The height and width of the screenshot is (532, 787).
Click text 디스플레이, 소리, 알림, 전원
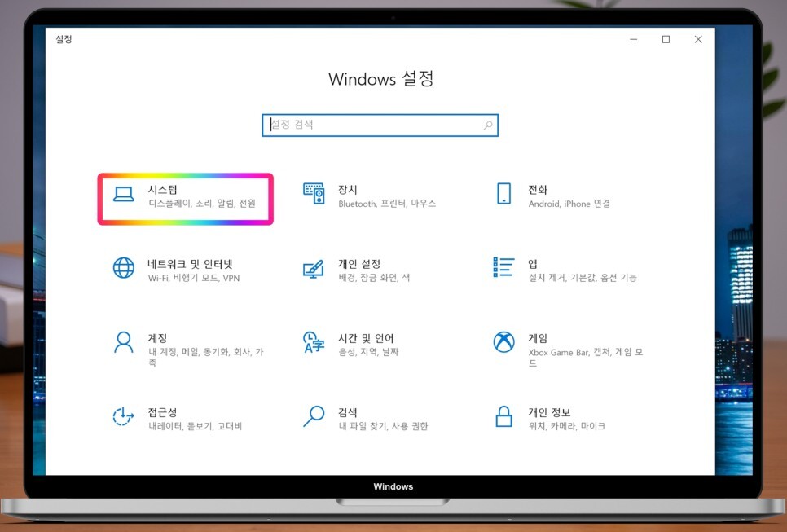(x=202, y=203)
